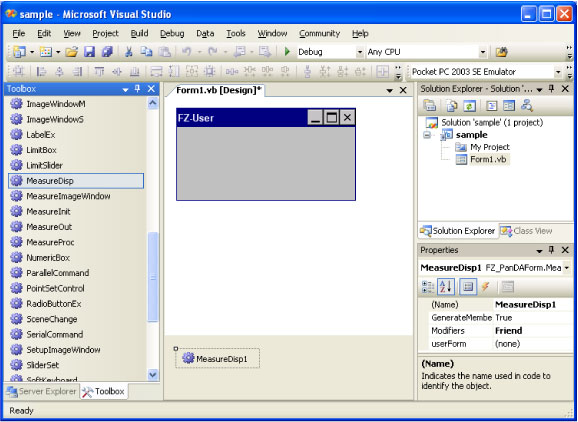The height and width of the screenshot is (422, 578).
Task: Open the Project menu
Action: coord(105,34)
